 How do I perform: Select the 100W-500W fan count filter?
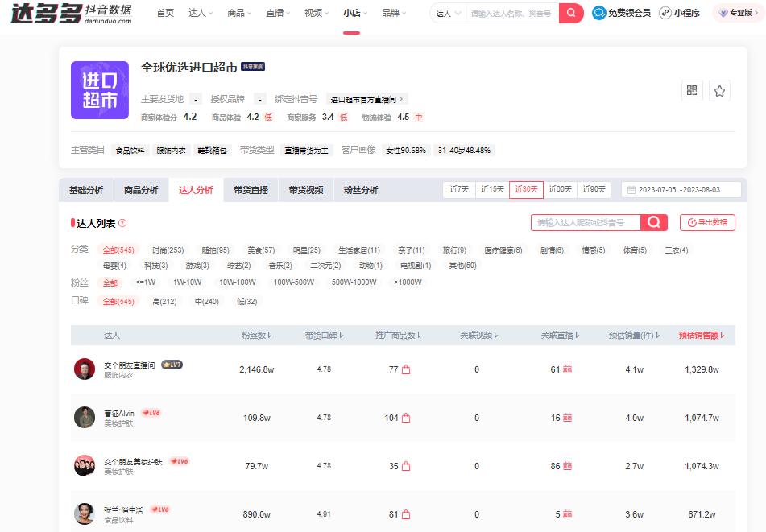click(x=293, y=282)
